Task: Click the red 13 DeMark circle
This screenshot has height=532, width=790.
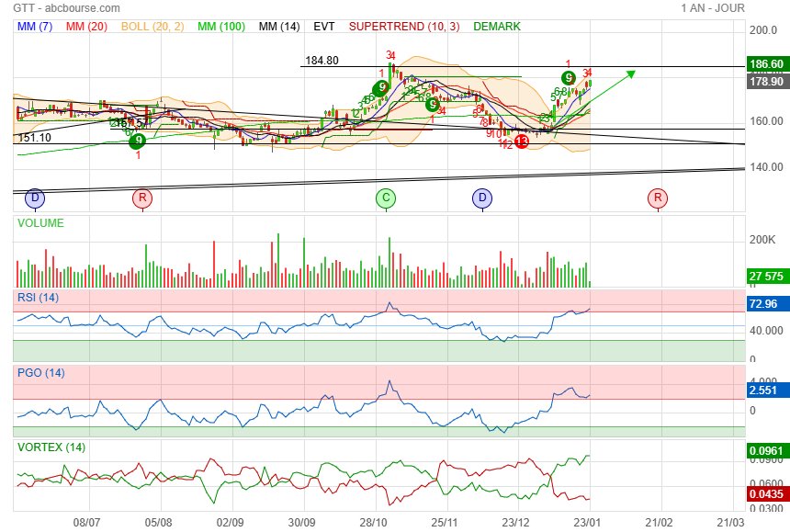Action: (x=521, y=141)
